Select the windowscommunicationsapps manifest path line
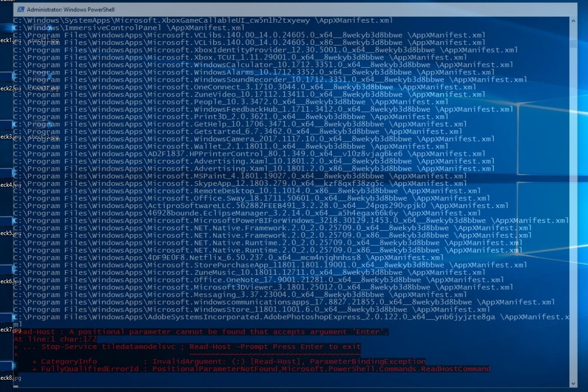Viewport: 588px width, 392px height. click(x=284, y=302)
